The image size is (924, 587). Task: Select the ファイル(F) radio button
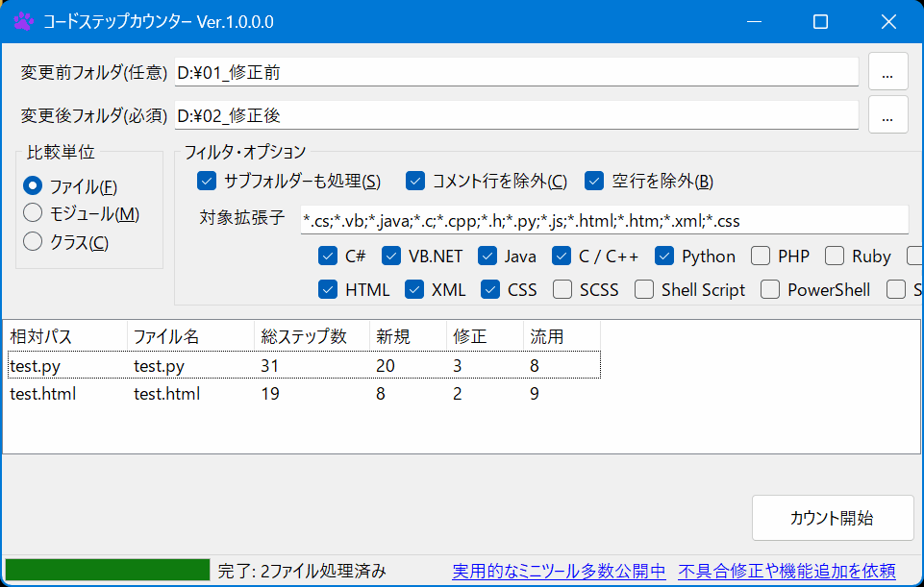[x=34, y=185]
